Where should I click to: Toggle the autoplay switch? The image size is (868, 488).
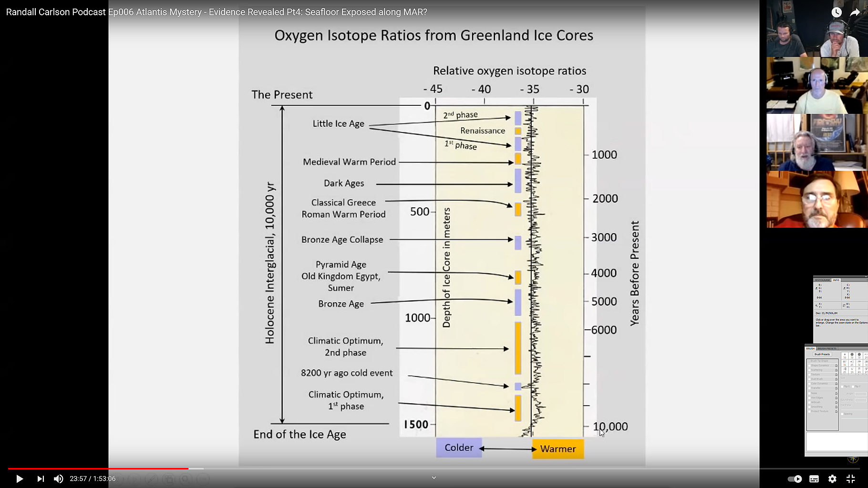(795, 479)
